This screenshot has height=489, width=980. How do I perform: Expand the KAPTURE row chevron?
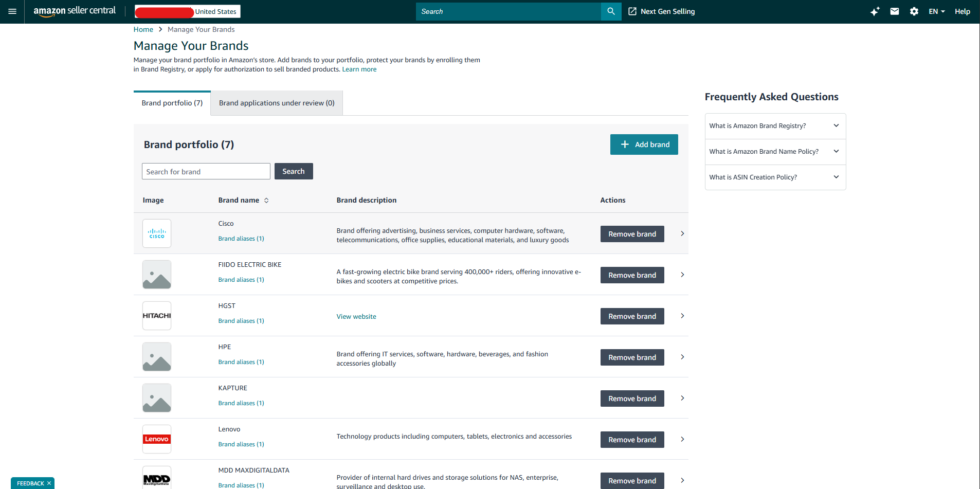point(682,398)
